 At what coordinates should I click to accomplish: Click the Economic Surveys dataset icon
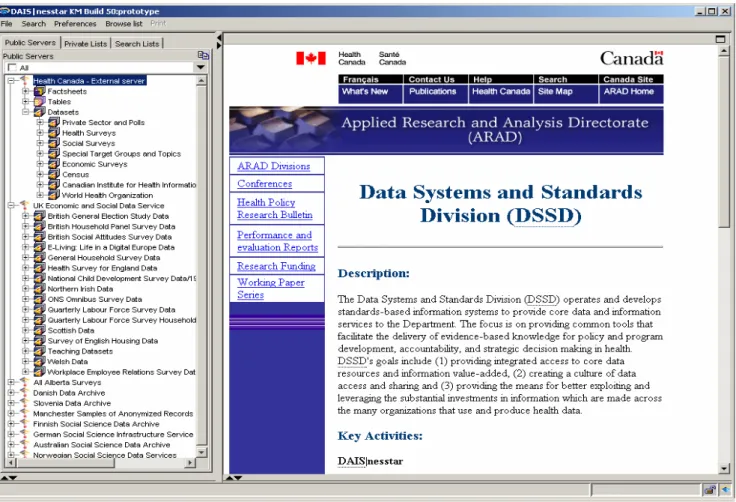coord(54,164)
